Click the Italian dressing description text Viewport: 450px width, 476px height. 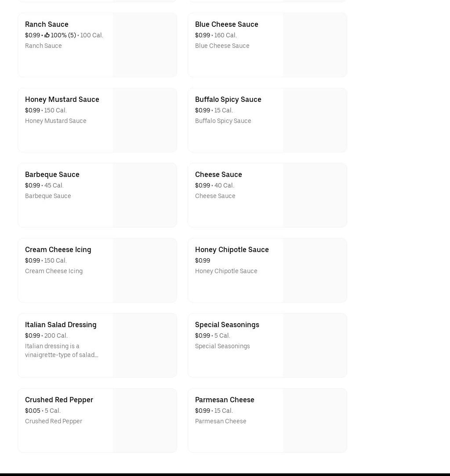pyautogui.click(x=62, y=350)
